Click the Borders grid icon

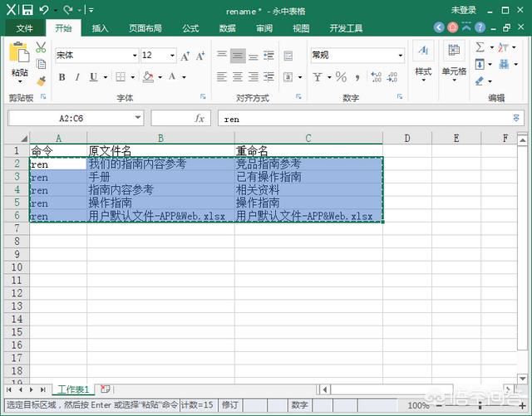click(x=121, y=77)
